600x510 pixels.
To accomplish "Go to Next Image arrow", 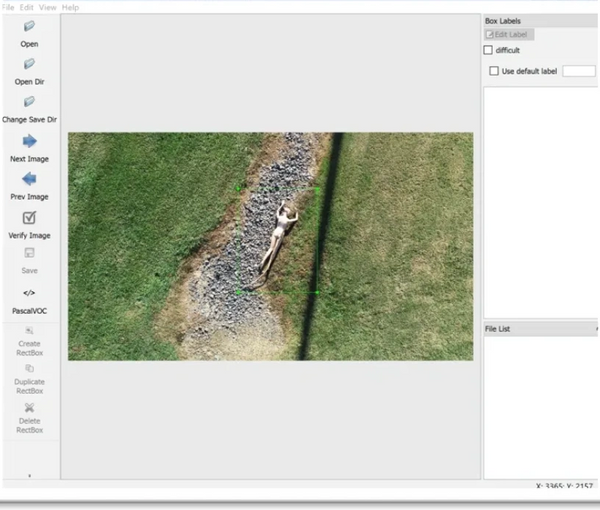I will (29, 142).
